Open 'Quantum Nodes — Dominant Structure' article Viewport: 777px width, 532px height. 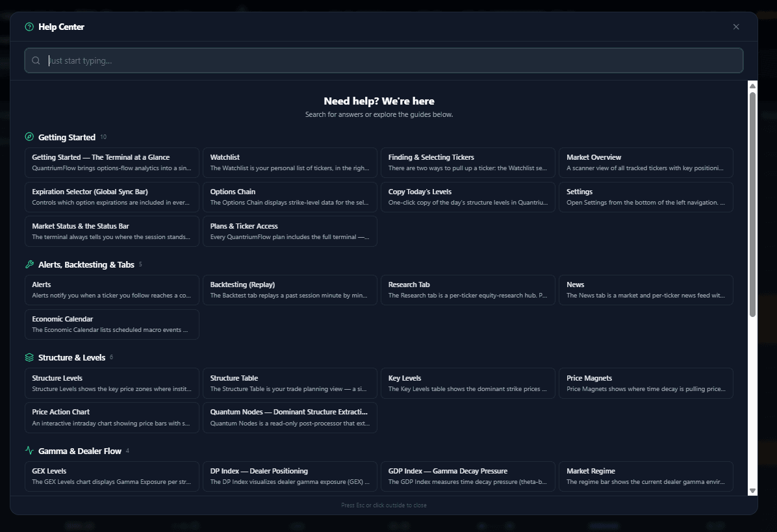[x=290, y=418]
